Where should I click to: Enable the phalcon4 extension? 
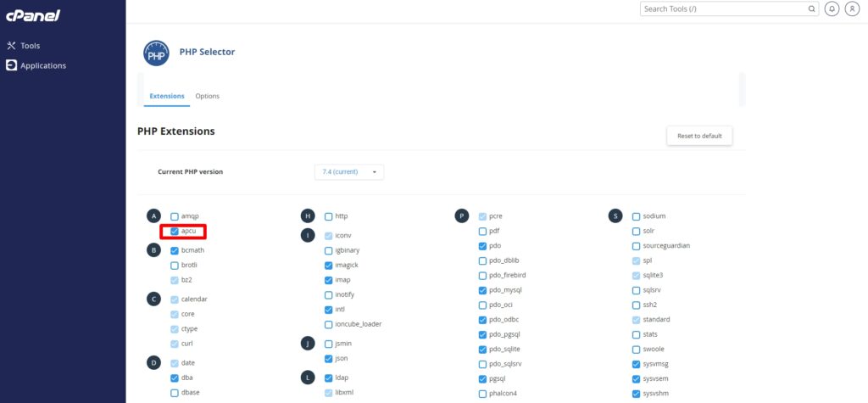coord(482,394)
